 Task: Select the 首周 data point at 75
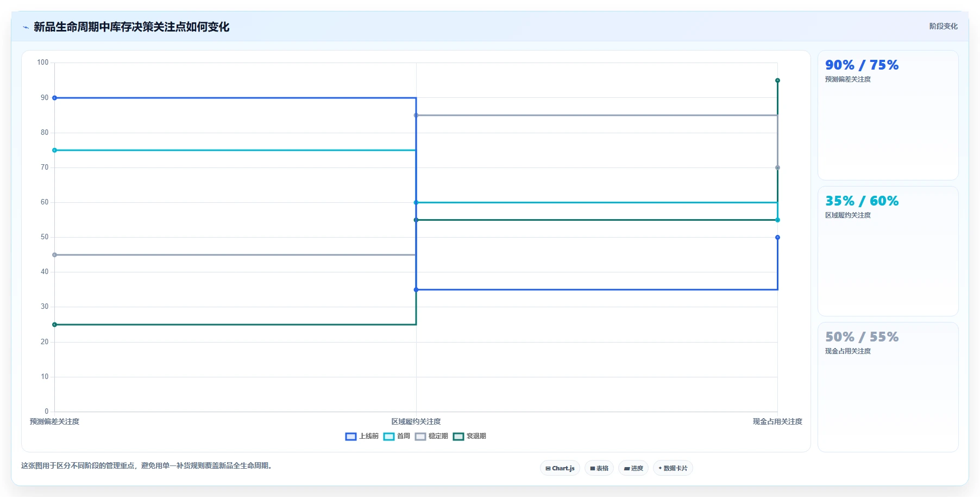[54, 150]
